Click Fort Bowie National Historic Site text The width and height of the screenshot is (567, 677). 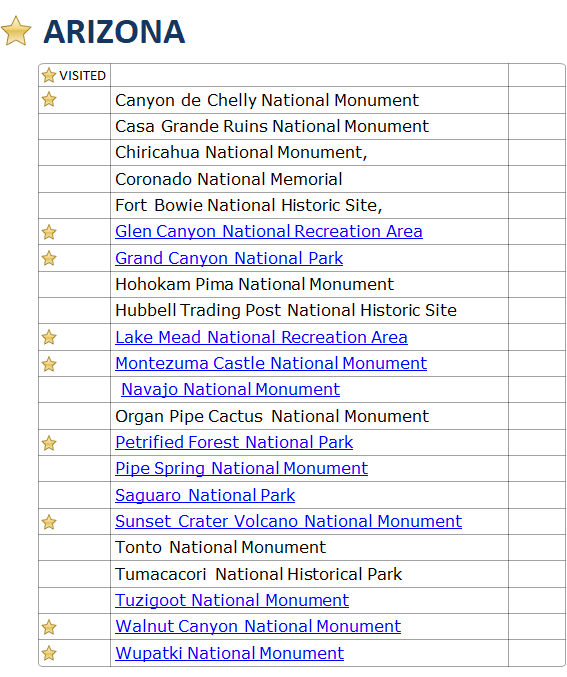[x=249, y=205]
